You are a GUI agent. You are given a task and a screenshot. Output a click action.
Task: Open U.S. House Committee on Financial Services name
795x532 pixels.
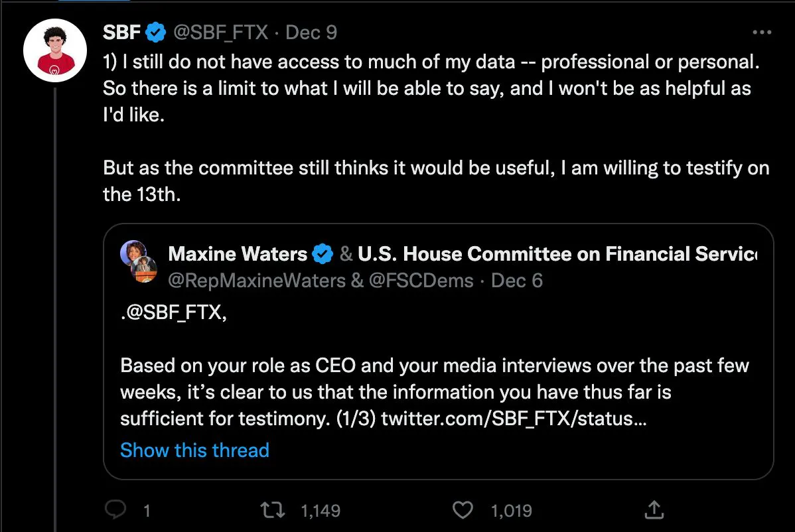[x=556, y=253]
